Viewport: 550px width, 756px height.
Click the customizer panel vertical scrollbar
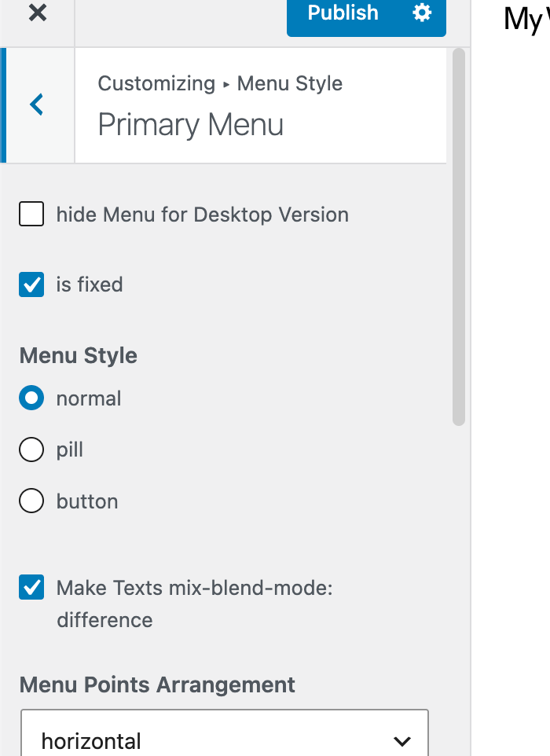click(459, 237)
